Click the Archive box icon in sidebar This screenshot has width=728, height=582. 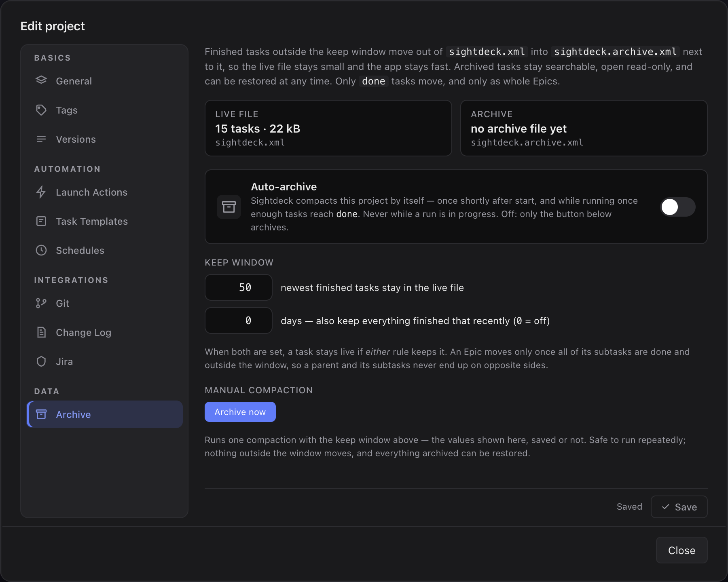click(41, 414)
